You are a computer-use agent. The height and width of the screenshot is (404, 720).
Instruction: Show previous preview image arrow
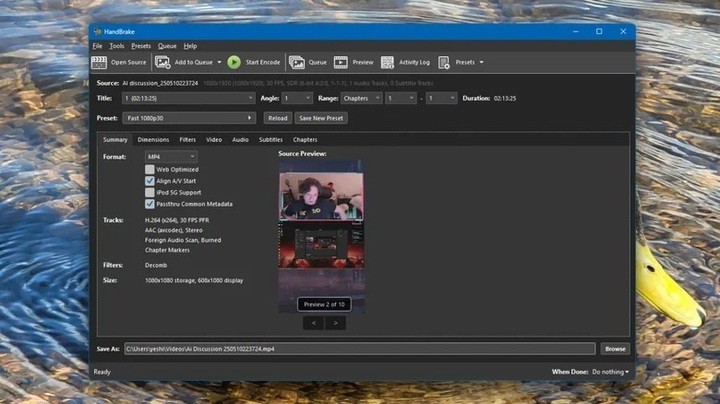tap(313, 323)
